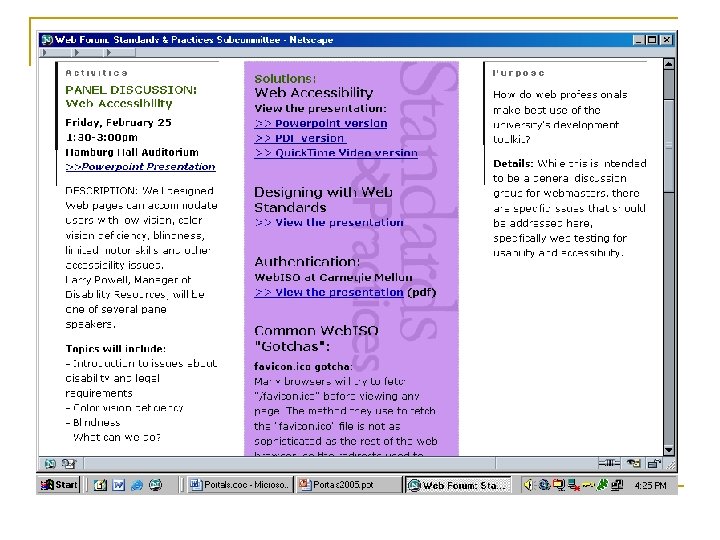
Task: Click the disconnected network tray icon with red X
Action: 573,485
